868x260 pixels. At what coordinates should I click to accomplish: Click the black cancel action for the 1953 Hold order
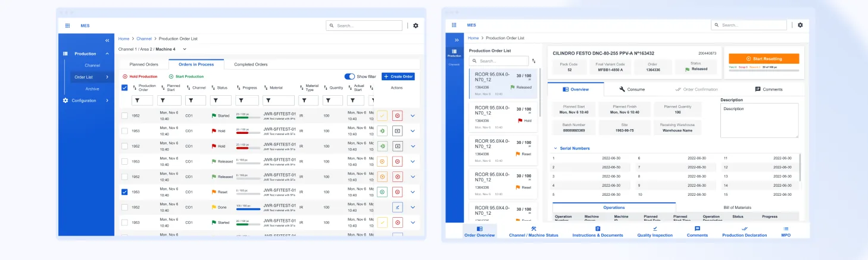pos(398,130)
